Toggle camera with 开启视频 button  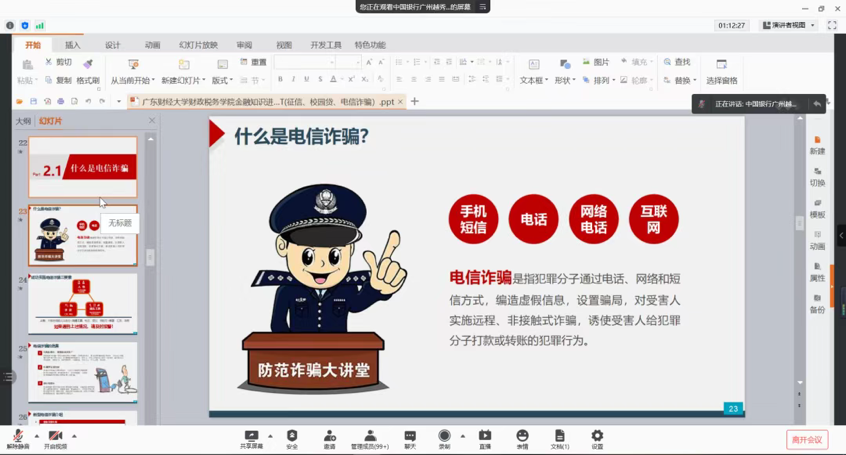coord(55,437)
